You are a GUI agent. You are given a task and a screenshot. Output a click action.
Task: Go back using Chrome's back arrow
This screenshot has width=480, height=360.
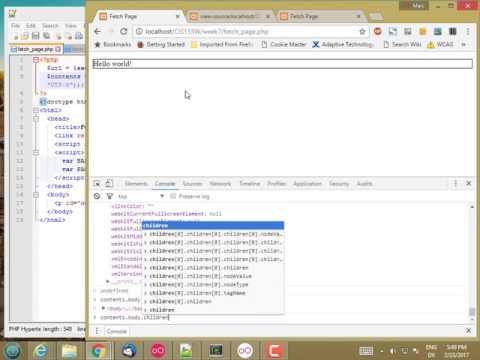pos(98,31)
